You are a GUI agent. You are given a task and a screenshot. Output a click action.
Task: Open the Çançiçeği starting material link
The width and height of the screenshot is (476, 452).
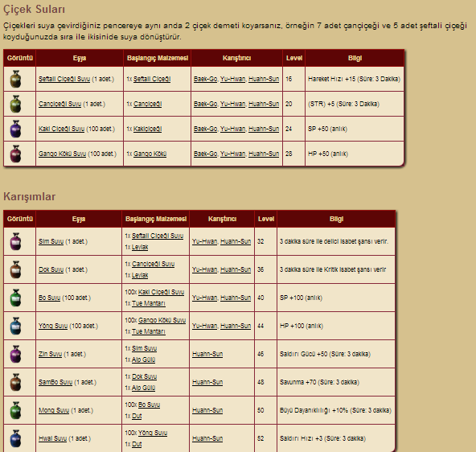[x=147, y=104]
